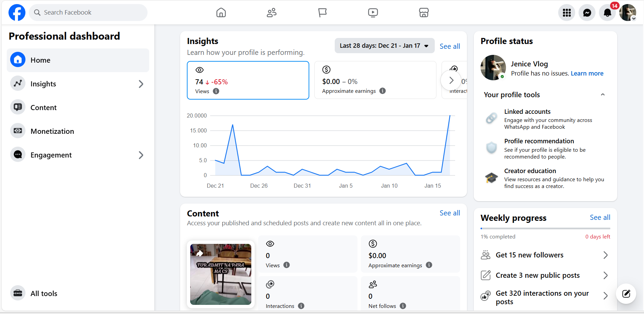Click the 0 days left text

click(598, 237)
